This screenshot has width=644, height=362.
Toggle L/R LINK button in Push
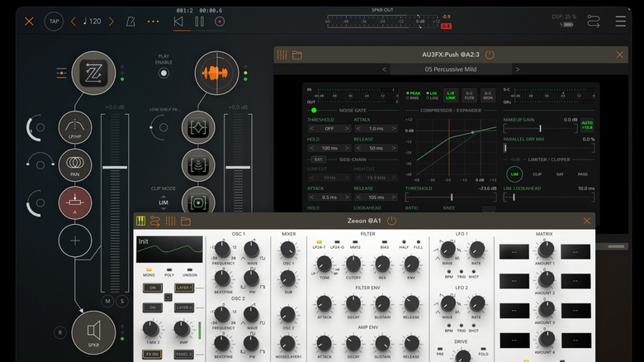pyautogui.click(x=451, y=95)
